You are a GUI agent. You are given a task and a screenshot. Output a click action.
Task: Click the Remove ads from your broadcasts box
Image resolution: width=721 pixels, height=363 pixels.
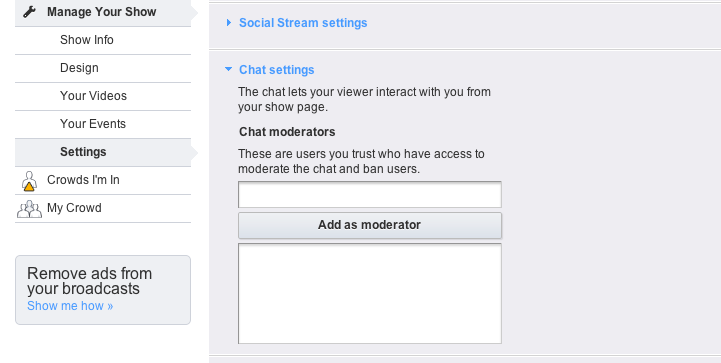point(103,290)
